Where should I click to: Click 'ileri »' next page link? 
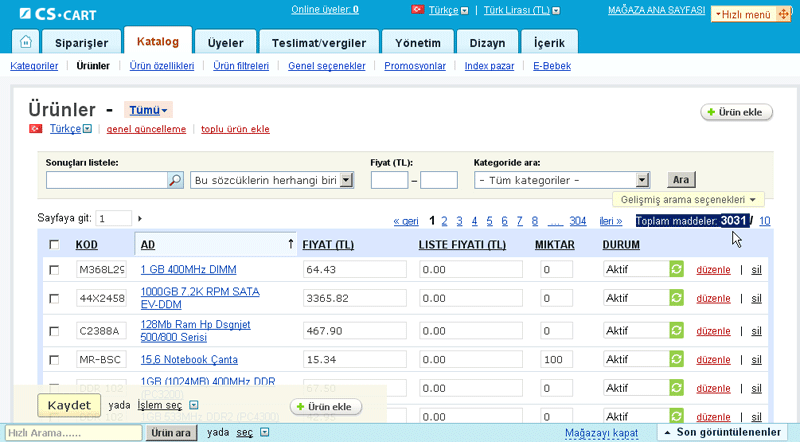[x=611, y=221]
